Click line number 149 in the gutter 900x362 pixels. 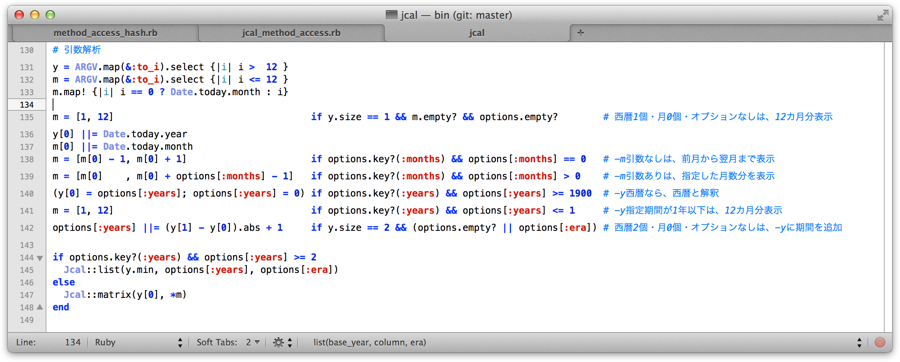pyautogui.click(x=26, y=319)
